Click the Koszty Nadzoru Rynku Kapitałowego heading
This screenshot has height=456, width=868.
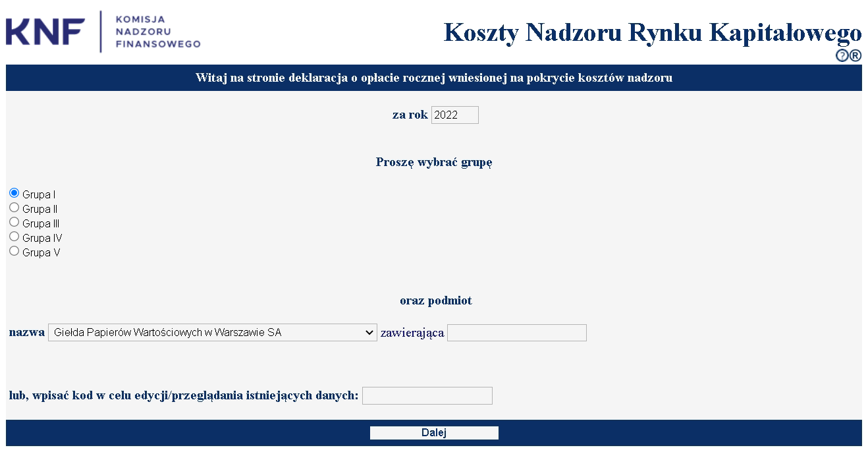pos(652,32)
